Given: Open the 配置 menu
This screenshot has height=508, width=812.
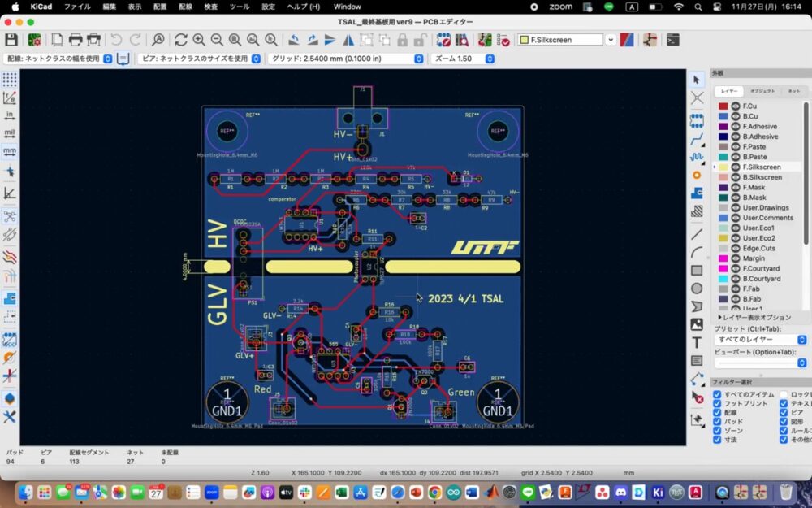Looking at the screenshot, I should pos(160,7).
